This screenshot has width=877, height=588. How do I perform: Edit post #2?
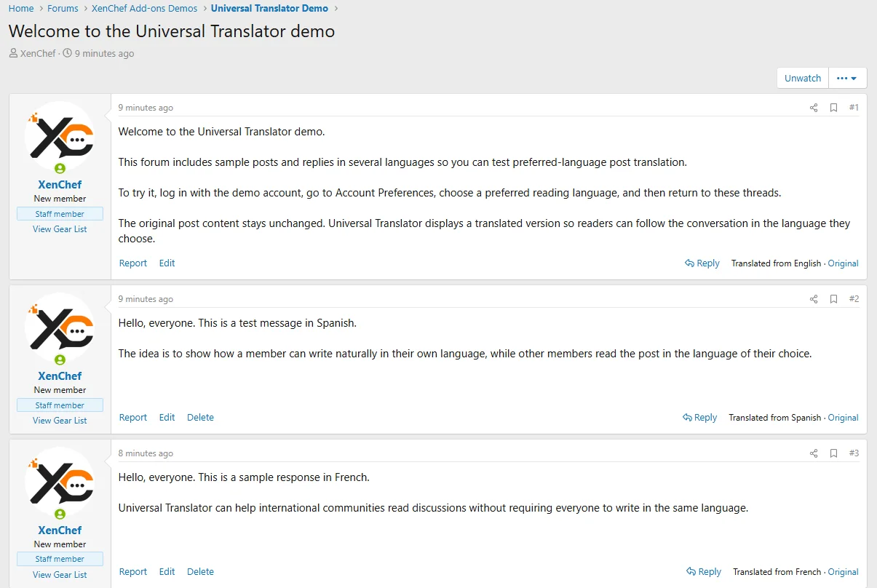(167, 418)
